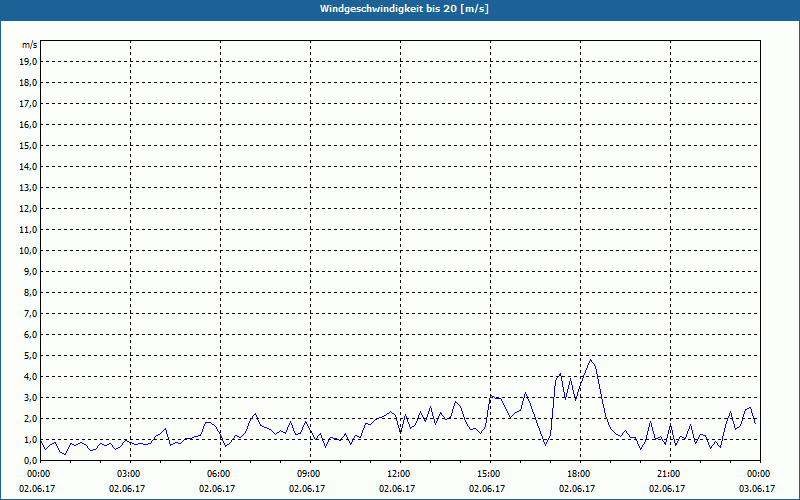Screen dimensions: 800x500
Task: Pick the "14,0" y-axis tick label
Action: click(28, 166)
